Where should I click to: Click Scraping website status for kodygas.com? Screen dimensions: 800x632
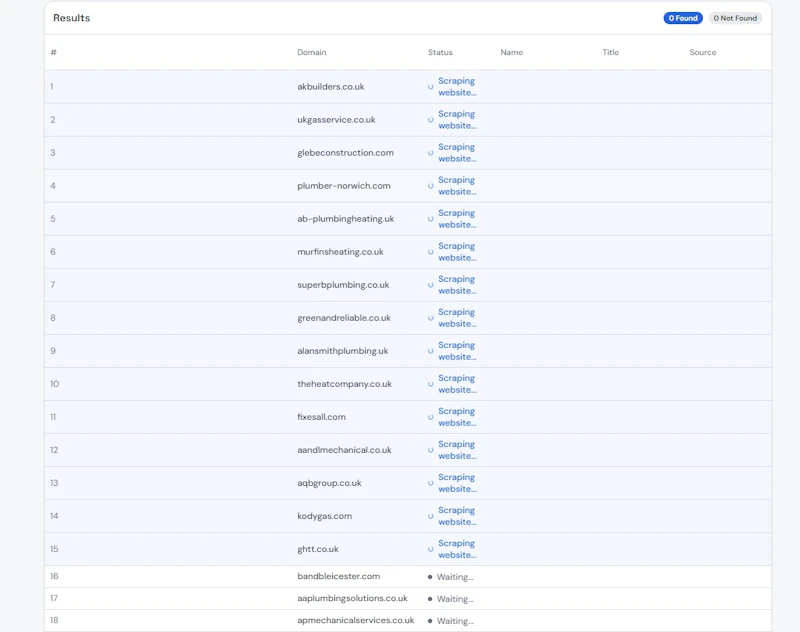click(457, 516)
